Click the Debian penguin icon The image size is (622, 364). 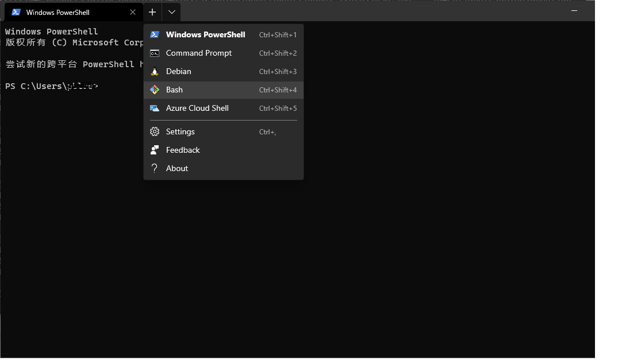[x=154, y=71]
